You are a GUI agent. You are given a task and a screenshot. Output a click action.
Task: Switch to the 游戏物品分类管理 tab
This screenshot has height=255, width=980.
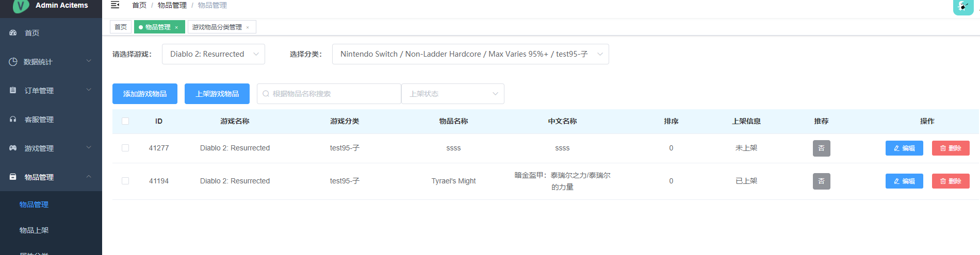click(x=217, y=27)
